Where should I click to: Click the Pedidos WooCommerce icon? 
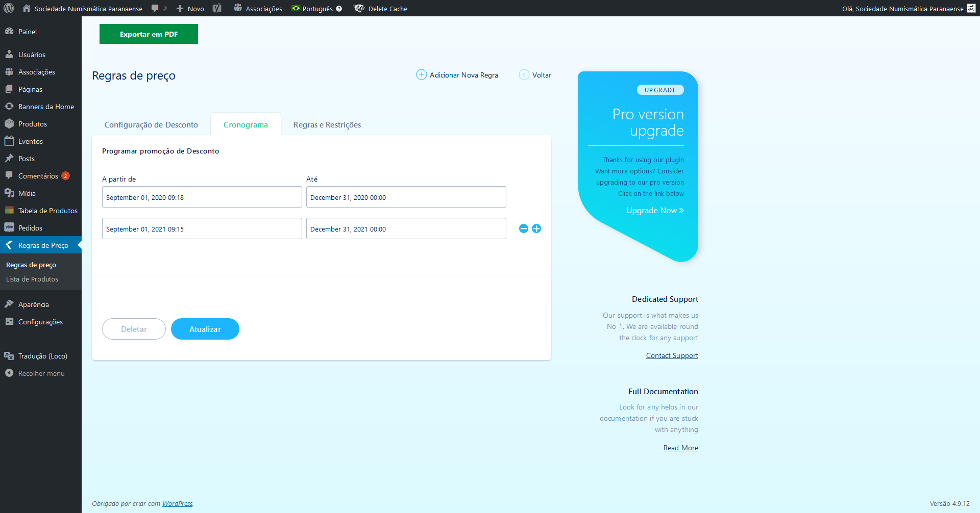tap(9, 227)
